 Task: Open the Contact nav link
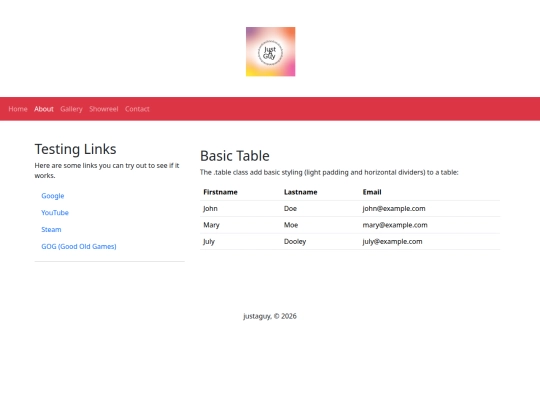pos(137,109)
